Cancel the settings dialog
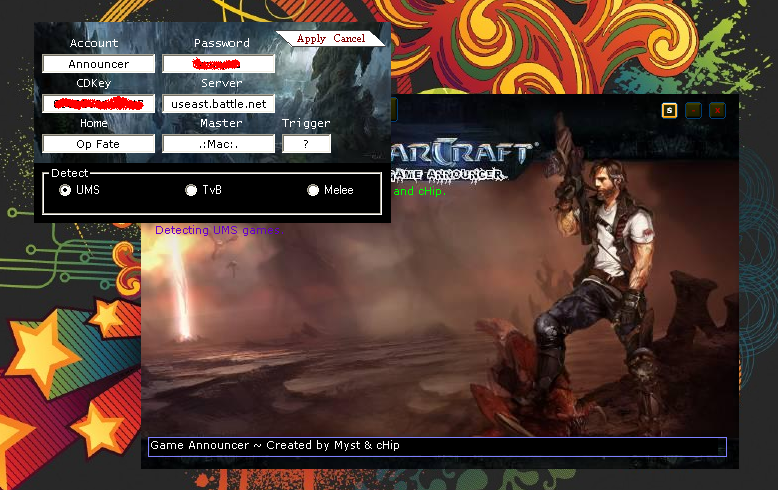The width and height of the screenshot is (778, 490). coord(349,39)
